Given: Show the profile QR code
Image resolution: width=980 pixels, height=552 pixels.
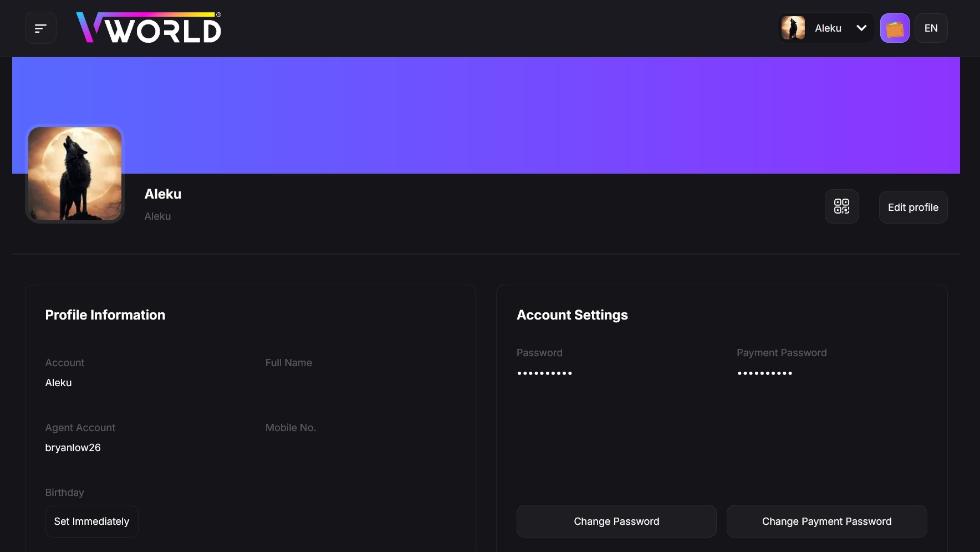Looking at the screenshot, I should click(842, 206).
